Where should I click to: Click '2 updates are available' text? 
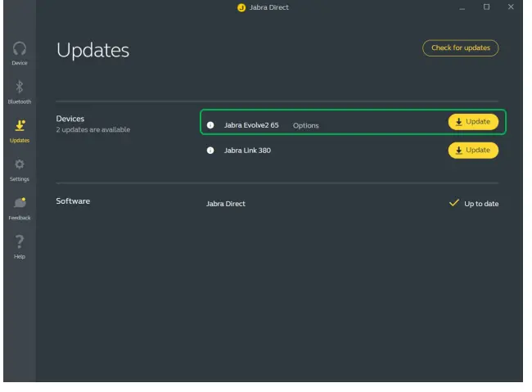pos(93,129)
